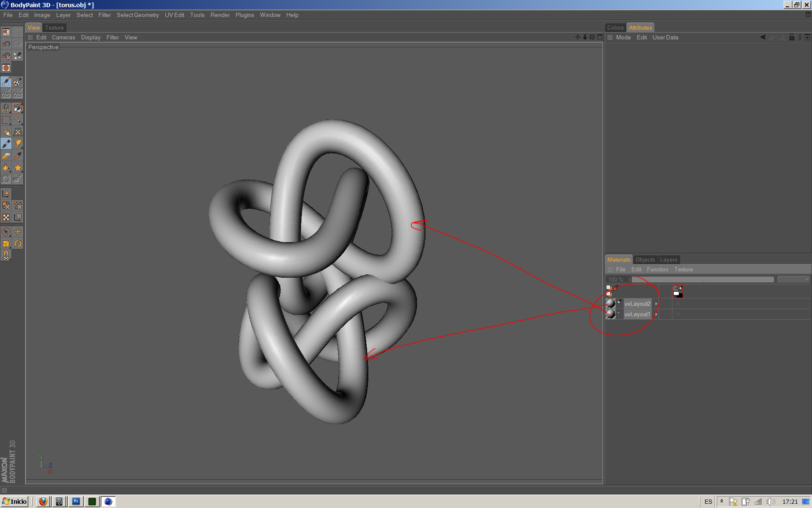
Task: Select the Fill Bucket tool
Action: (6, 168)
